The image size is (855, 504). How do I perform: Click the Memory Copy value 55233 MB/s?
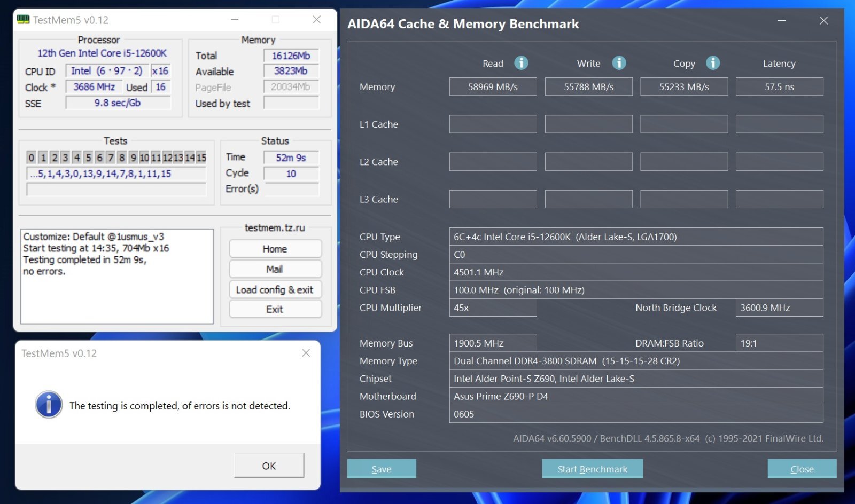pos(684,86)
